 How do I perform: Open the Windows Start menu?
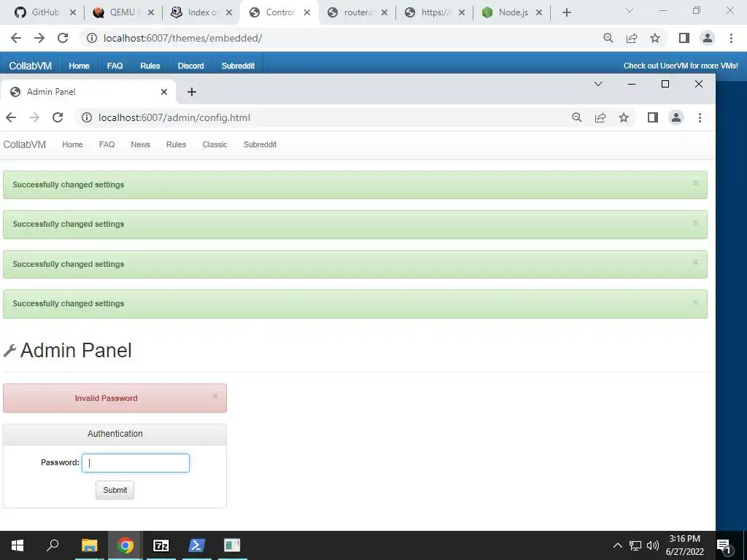tap(18, 545)
